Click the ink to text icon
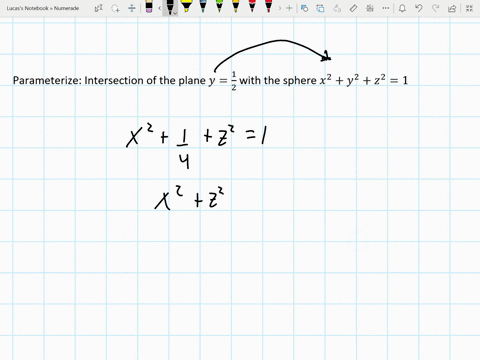Screen dimensions: 480x360 [337, 8]
